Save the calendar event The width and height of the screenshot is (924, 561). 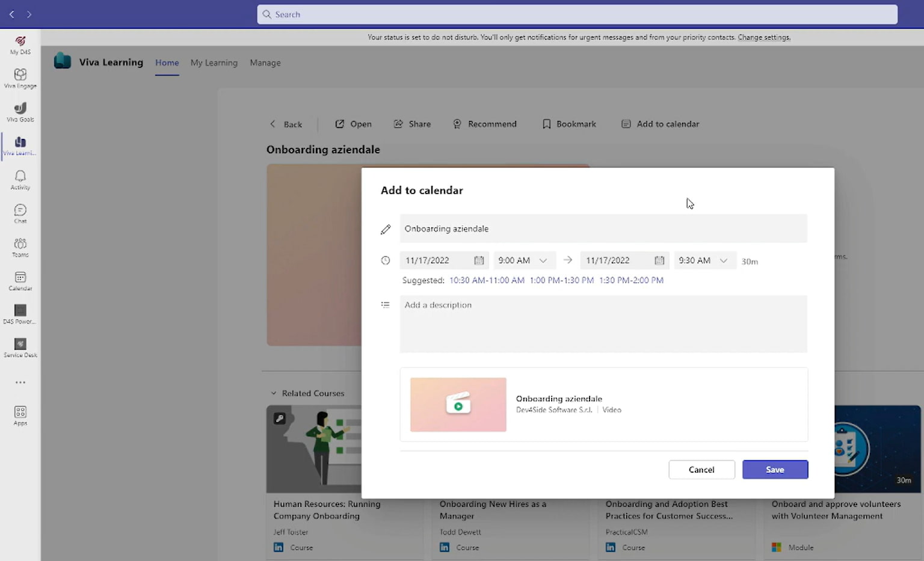[775, 470]
